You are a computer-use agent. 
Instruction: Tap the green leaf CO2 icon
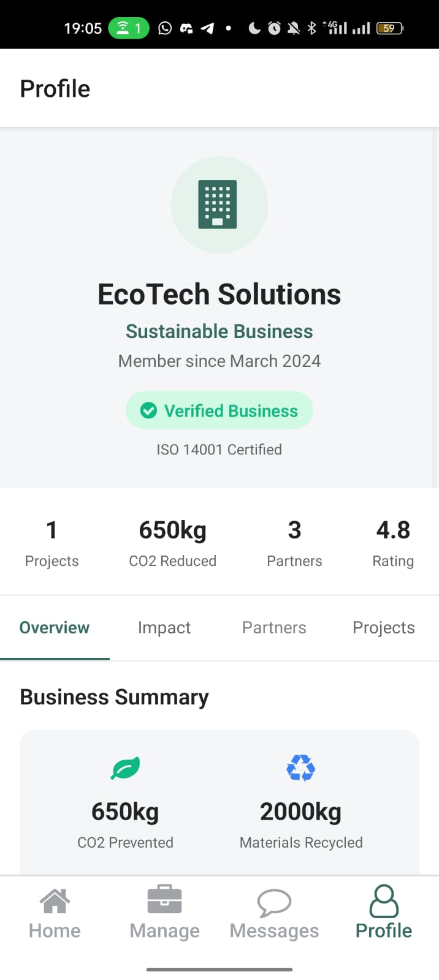pyautogui.click(x=125, y=768)
